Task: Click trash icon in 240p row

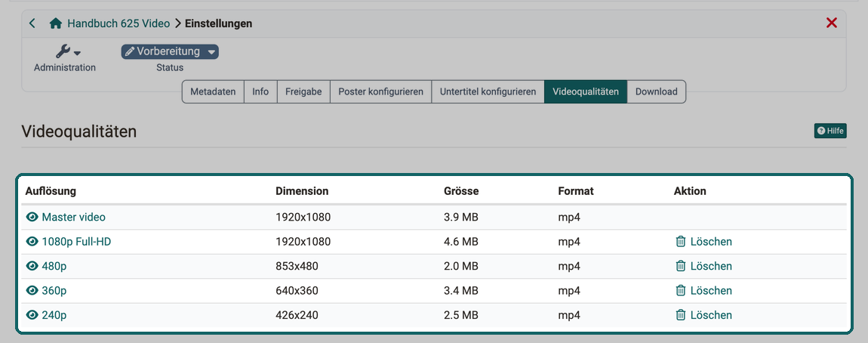Action: point(680,315)
